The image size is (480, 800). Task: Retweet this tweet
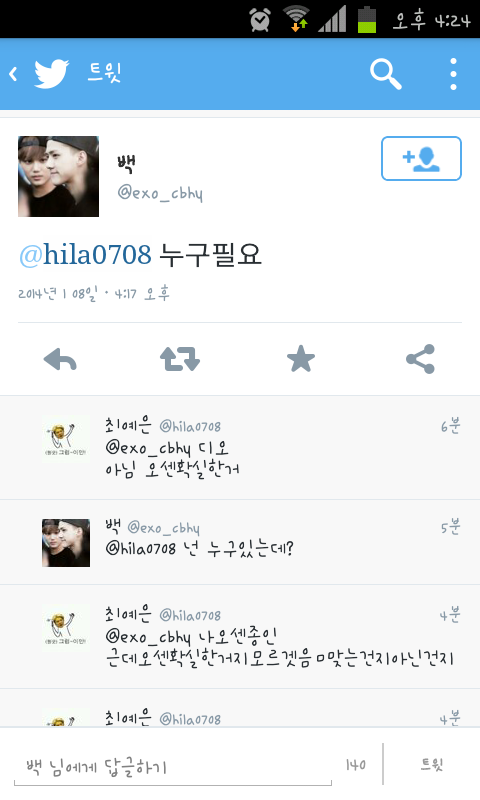(180, 359)
